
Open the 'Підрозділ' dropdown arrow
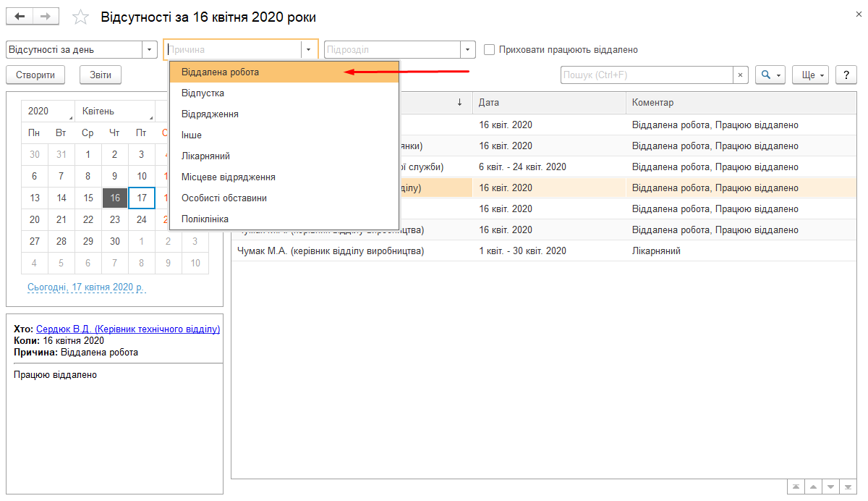[x=468, y=50]
